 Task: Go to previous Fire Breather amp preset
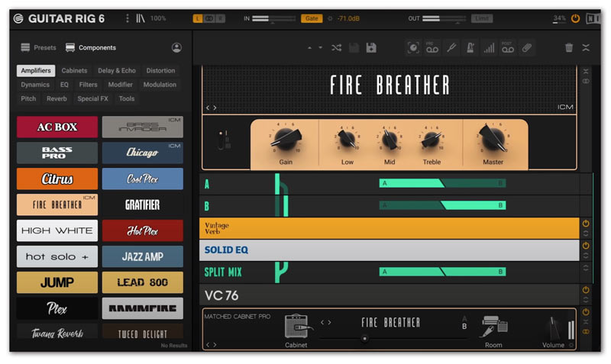point(208,108)
